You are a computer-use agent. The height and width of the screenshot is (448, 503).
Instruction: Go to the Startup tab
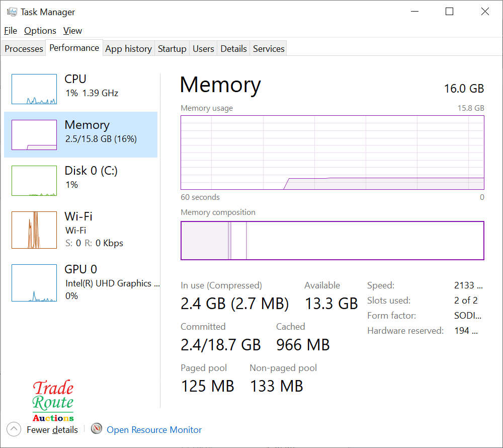click(172, 49)
